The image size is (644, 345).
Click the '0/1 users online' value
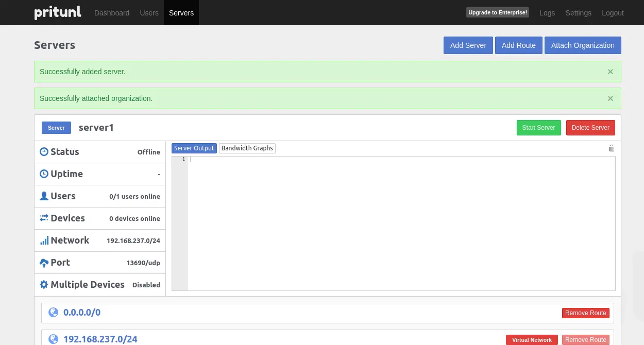coord(134,197)
